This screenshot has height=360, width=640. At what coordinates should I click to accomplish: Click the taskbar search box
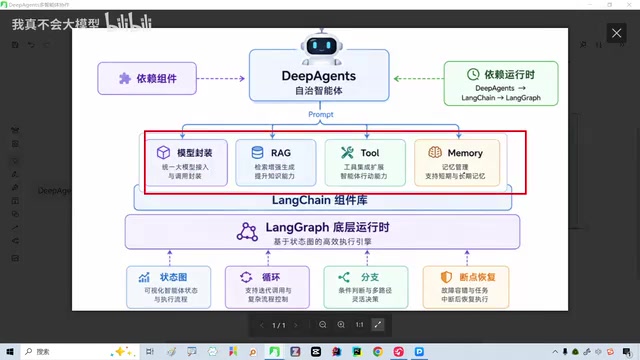[80, 351]
